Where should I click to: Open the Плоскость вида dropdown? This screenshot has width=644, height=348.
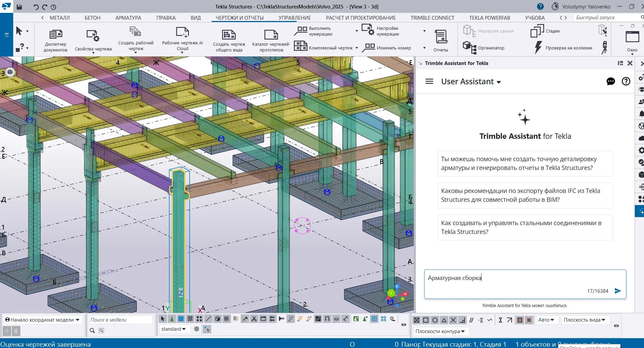(x=584, y=320)
